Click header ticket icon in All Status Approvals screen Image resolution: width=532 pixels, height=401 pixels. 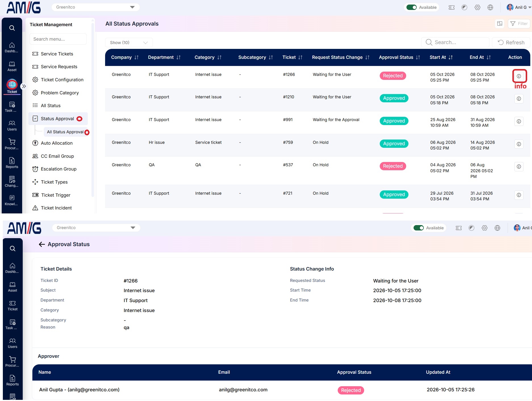click(452, 7)
